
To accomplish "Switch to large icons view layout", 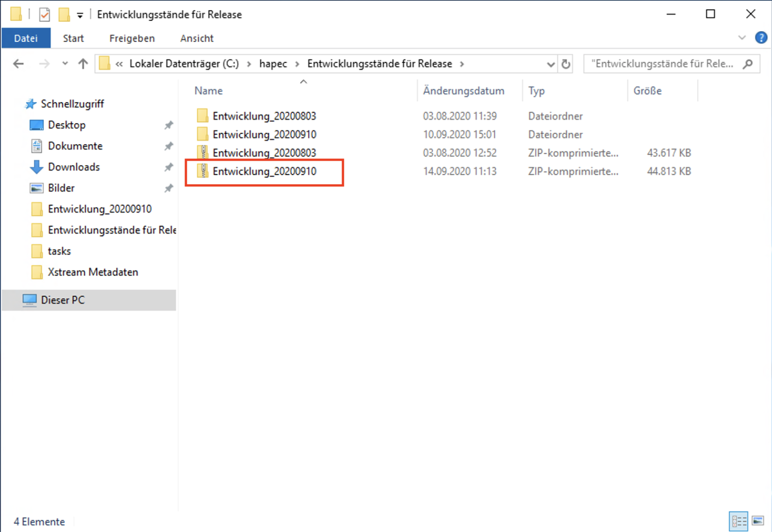I will click(758, 521).
